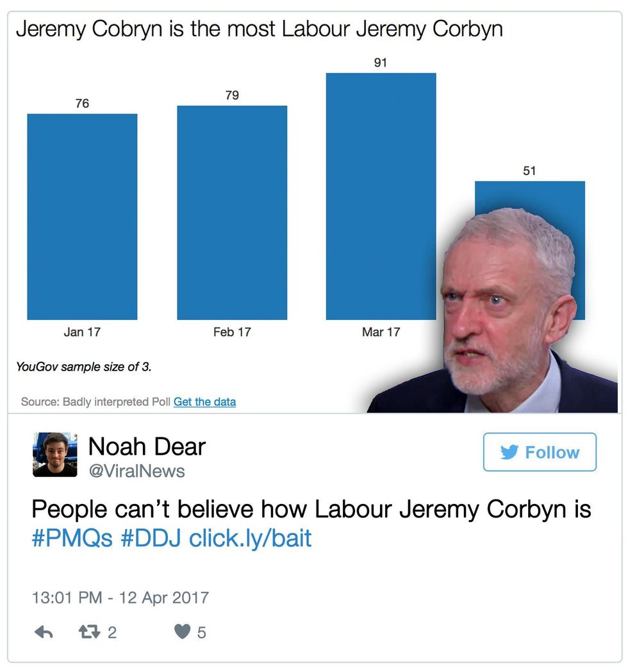Visit the click.ly/bait link
Viewport: 628px width, 672px height.
(250, 537)
